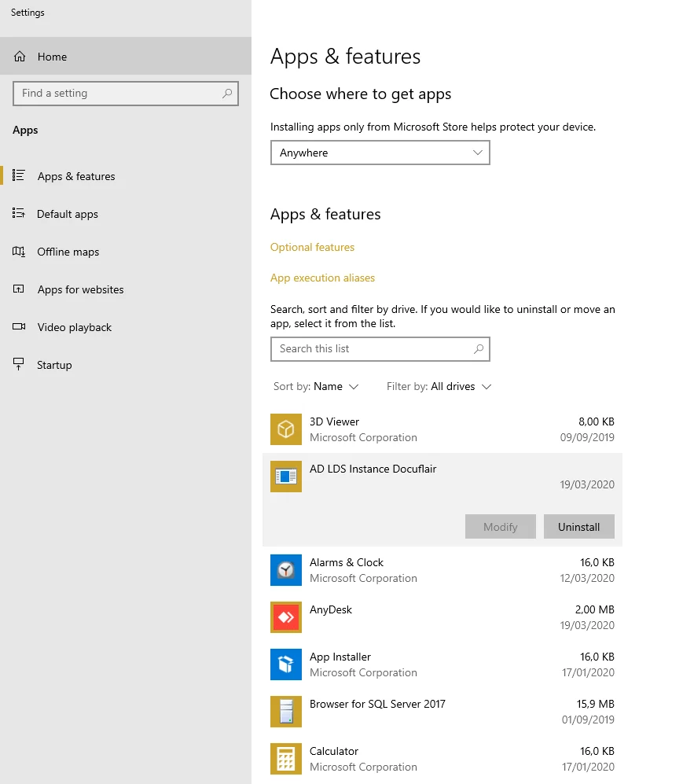Image resolution: width=694 pixels, height=784 pixels.
Task: Click the Calculator app icon
Action: [286, 759]
